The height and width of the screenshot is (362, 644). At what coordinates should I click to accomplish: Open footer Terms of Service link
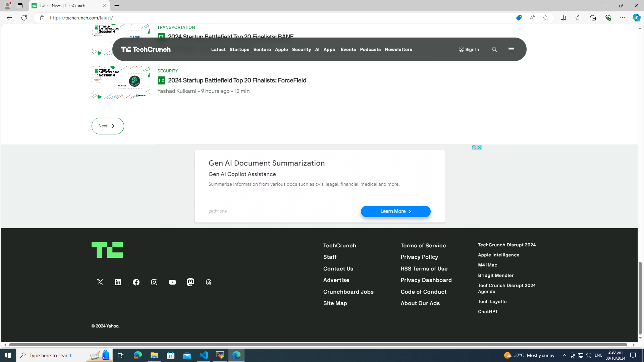click(x=423, y=246)
